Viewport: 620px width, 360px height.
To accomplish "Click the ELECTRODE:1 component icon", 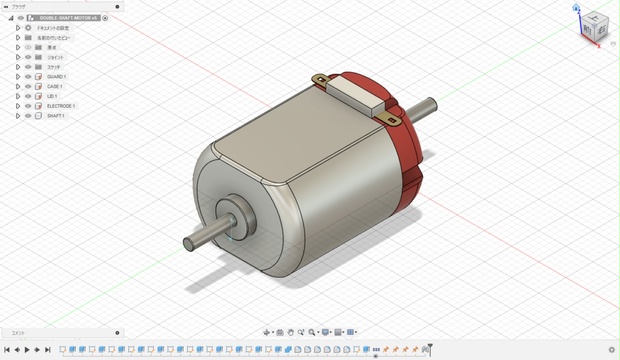I will (x=38, y=106).
